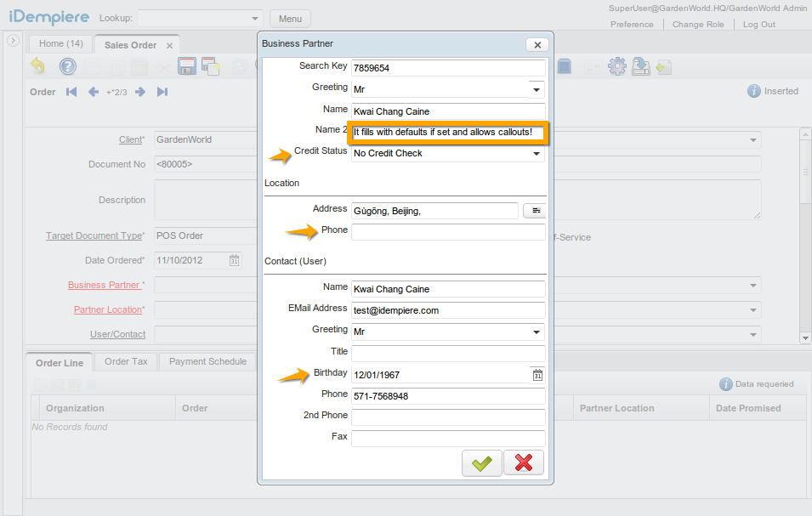Open the contact Greeting dropdown
Screen dimensions: 812x516
point(537,332)
